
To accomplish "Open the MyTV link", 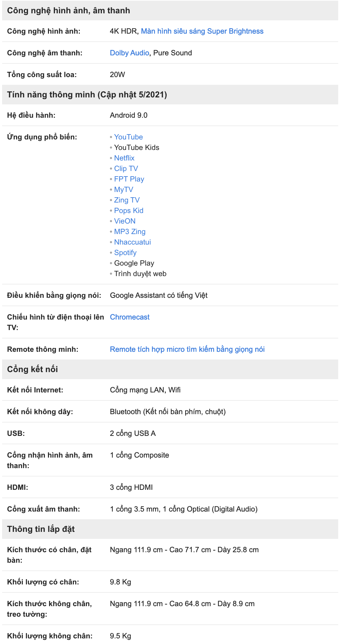I will point(124,190).
